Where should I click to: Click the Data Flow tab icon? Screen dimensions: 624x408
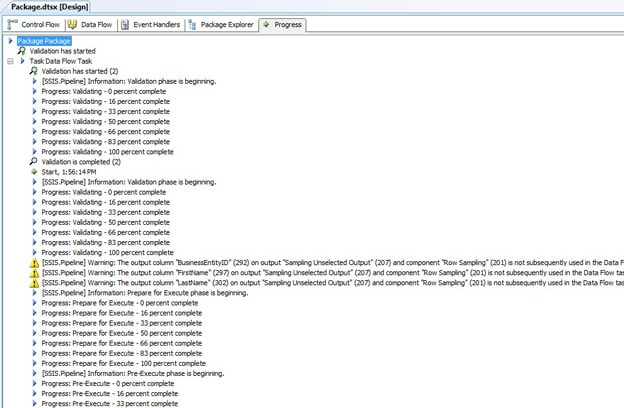coord(72,24)
